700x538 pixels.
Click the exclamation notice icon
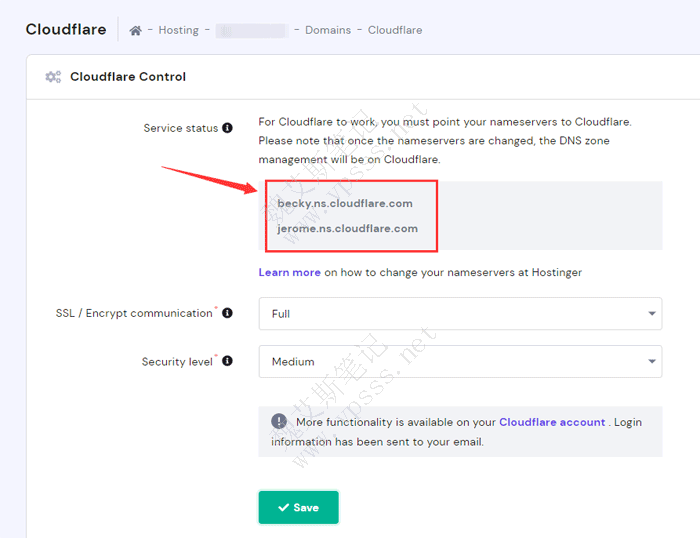point(279,421)
